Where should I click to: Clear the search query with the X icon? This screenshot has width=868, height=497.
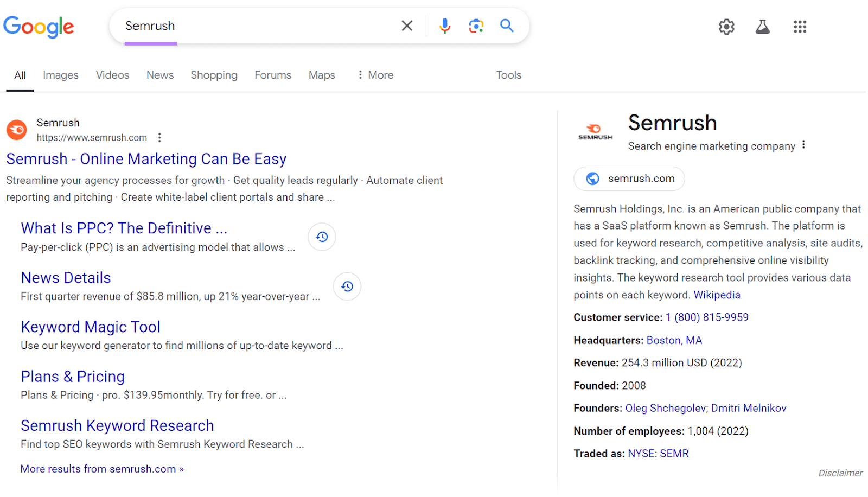tap(407, 26)
